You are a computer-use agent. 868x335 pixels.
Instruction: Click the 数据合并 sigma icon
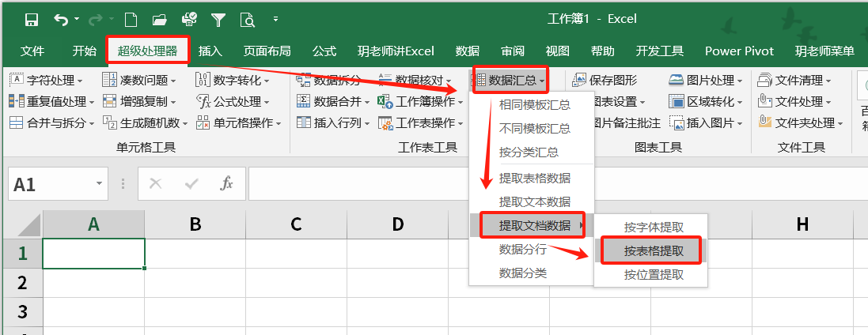click(x=303, y=102)
